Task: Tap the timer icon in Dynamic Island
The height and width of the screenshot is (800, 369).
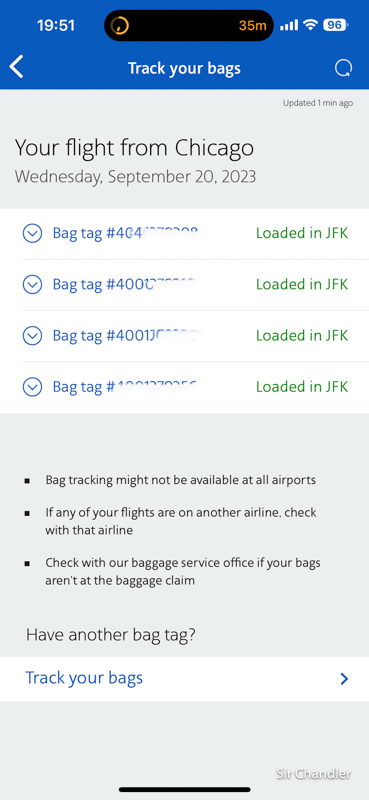Action: pyautogui.click(x=120, y=25)
